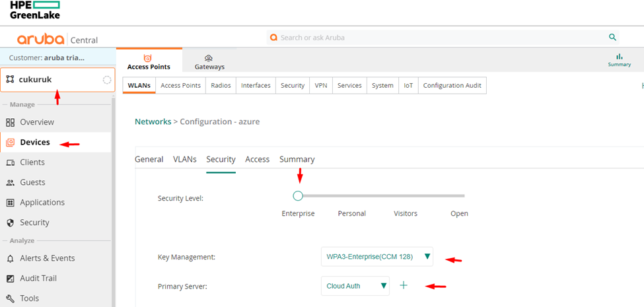644x307 pixels.
Task: Open the Configuration Audit tab
Action: (x=452, y=85)
